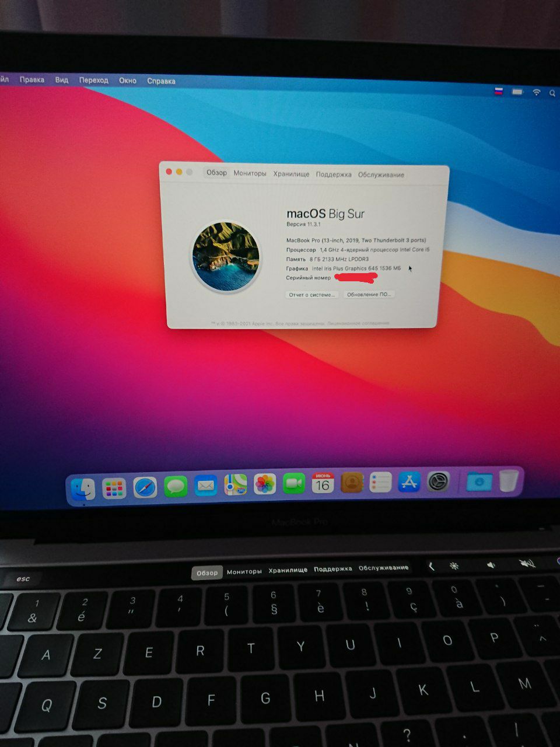Check the battery status menu icon

[517, 92]
